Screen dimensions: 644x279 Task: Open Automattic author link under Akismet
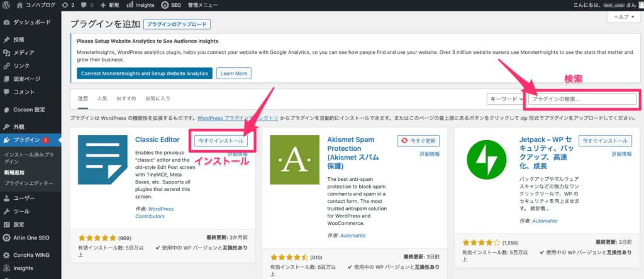coord(352,236)
